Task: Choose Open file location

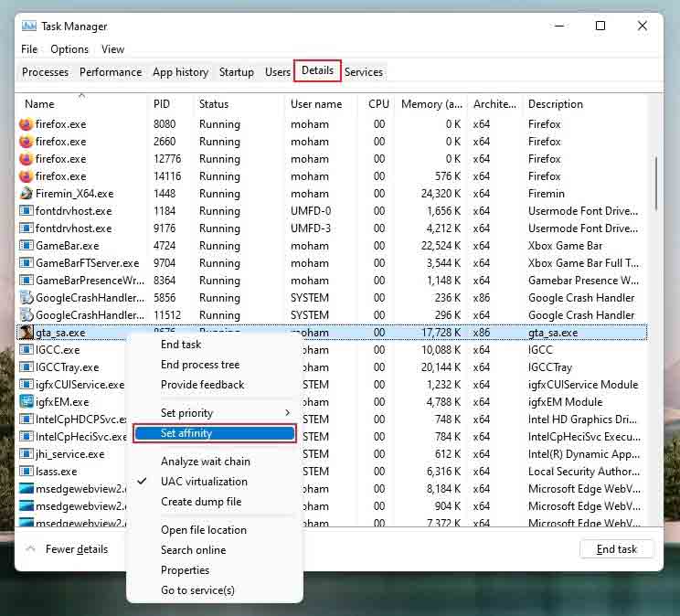Action: tap(204, 530)
